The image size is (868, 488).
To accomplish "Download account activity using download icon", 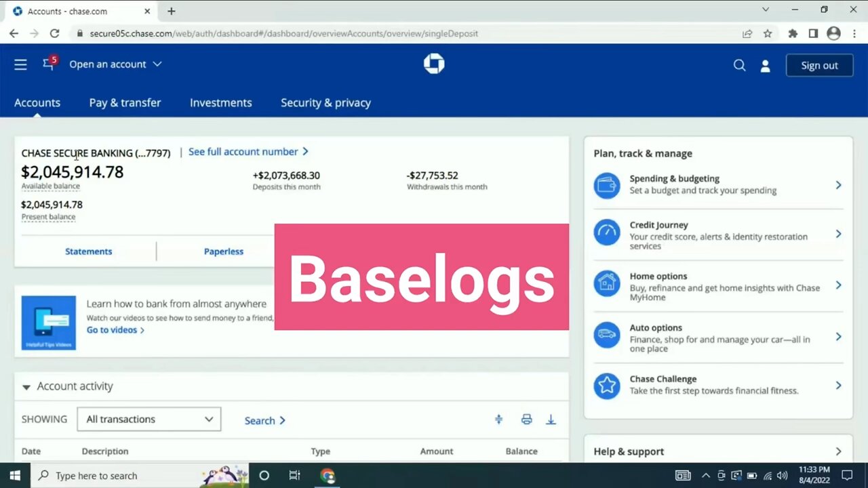I will [x=551, y=420].
